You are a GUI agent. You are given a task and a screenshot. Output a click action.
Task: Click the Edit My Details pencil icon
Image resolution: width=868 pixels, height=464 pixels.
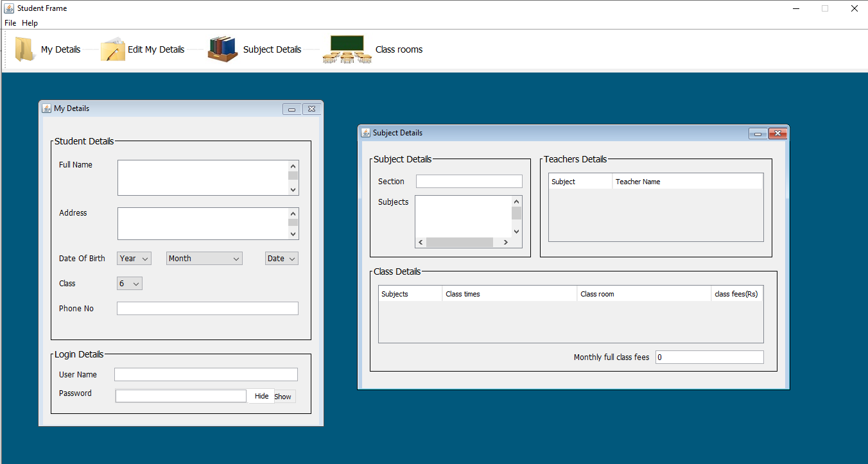click(113, 49)
